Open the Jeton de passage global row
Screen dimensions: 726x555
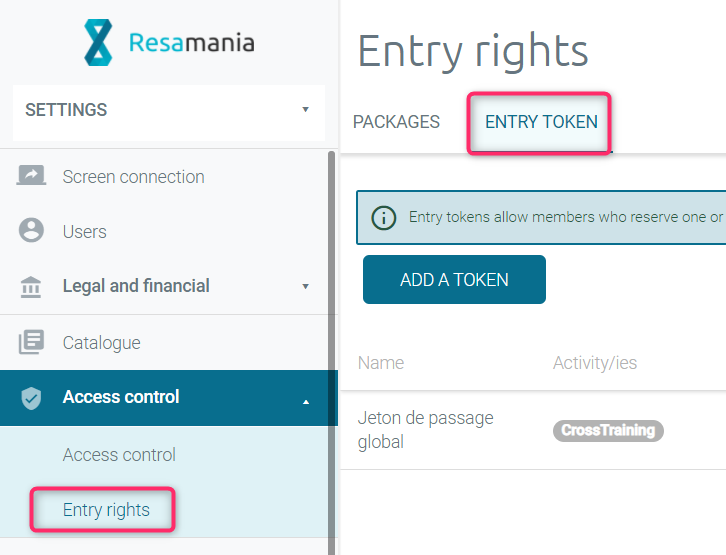click(425, 429)
